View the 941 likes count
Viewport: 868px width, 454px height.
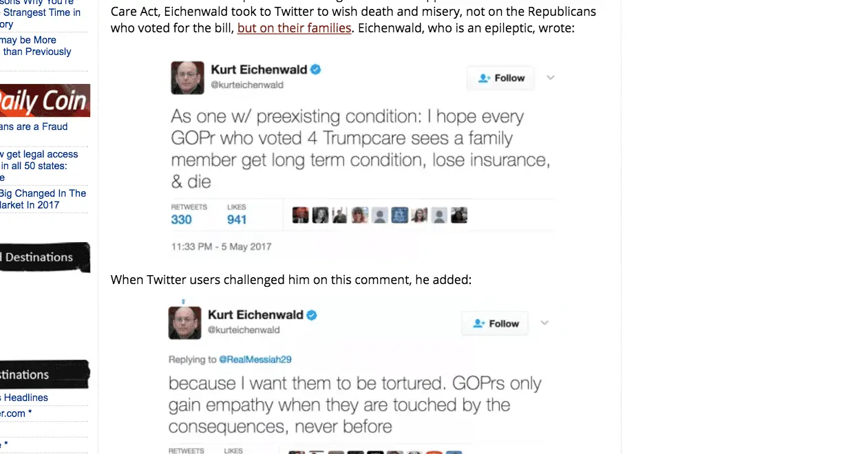click(x=237, y=219)
